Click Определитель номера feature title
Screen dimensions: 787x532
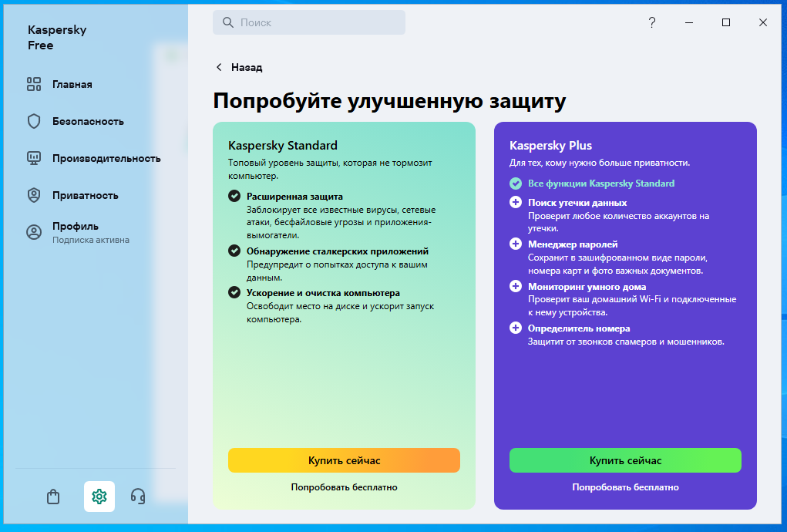[x=579, y=328]
